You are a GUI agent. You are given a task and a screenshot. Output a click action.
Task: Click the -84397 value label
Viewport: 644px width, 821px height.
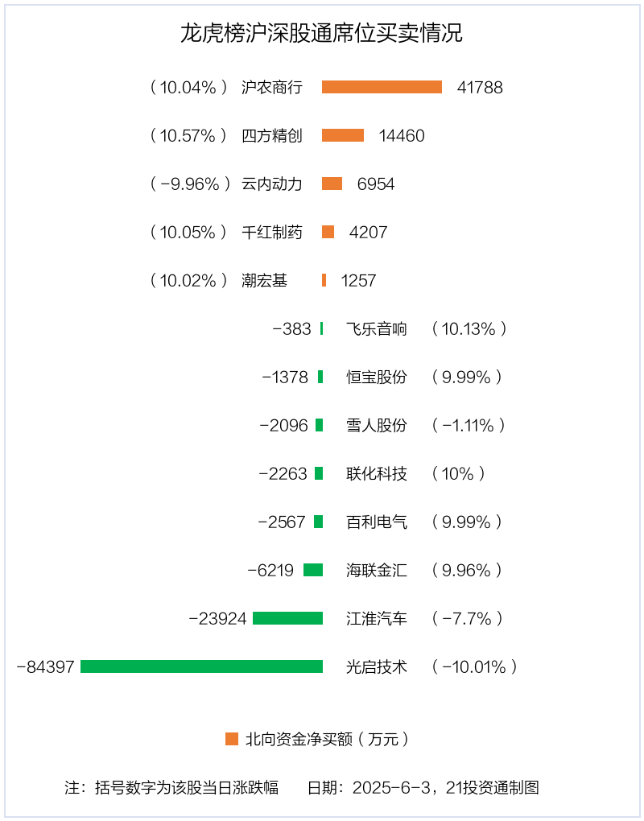point(45,666)
